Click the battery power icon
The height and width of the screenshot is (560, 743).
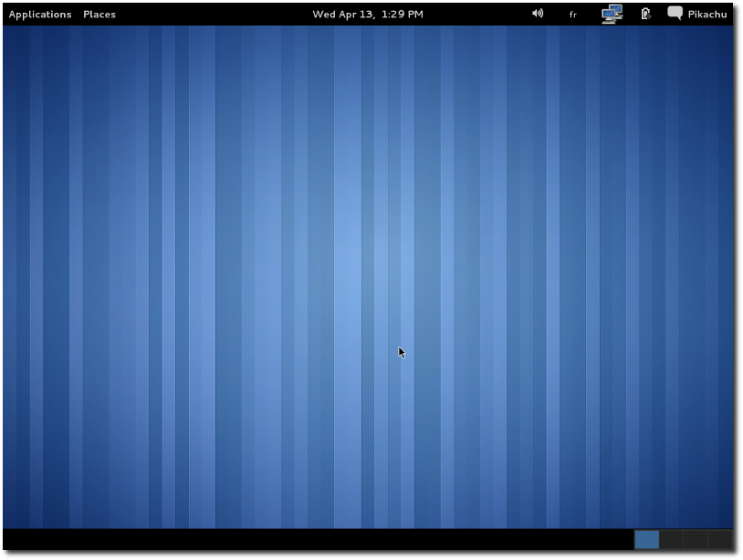tap(645, 14)
